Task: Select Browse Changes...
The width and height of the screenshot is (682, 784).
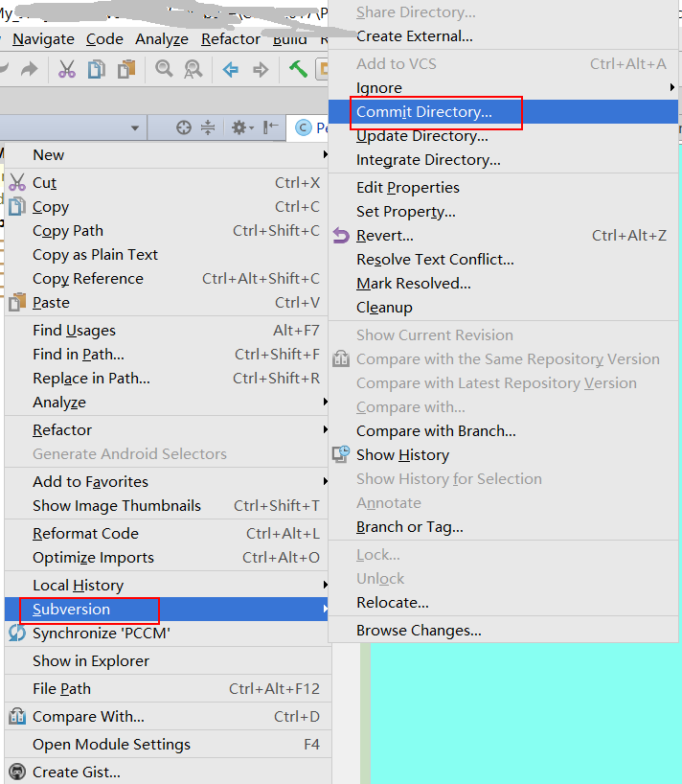Action: click(x=504, y=631)
